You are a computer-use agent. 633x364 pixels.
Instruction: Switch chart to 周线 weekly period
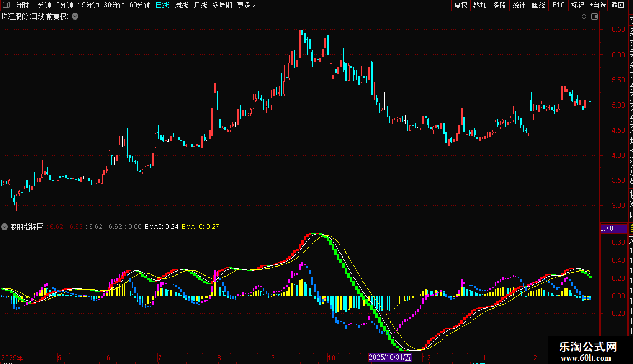point(181,5)
